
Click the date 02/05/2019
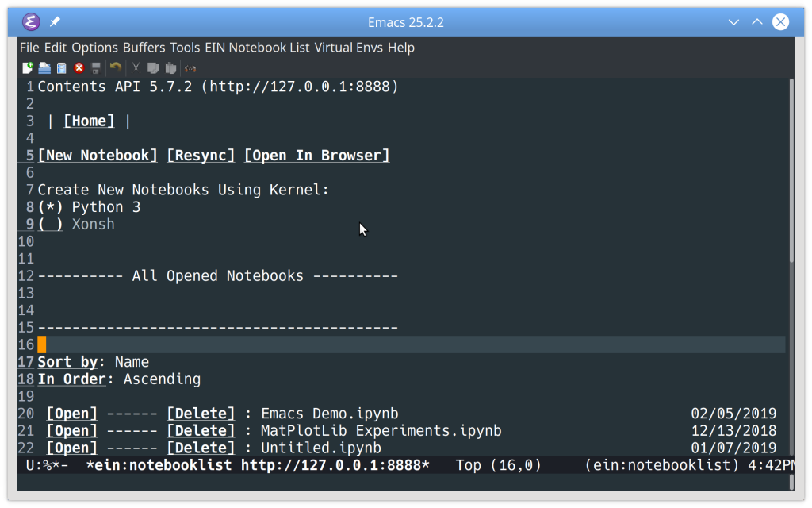(733, 413)
